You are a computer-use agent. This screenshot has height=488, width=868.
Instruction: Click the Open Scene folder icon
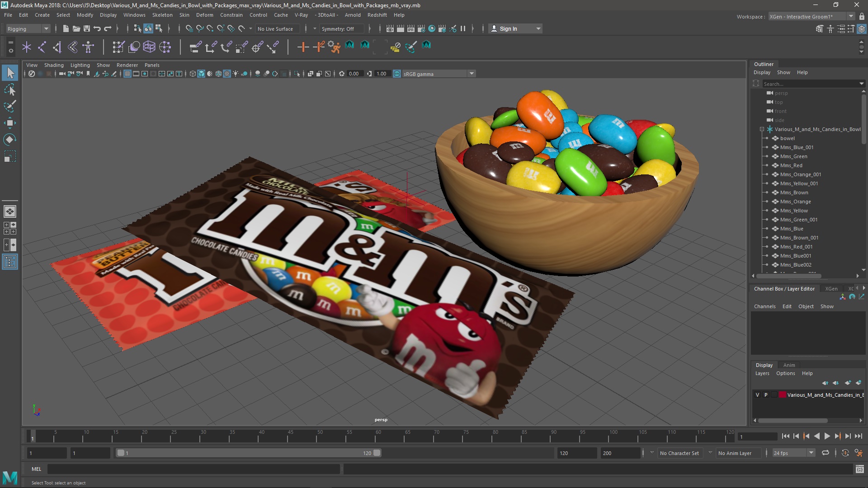pos(76,28)
